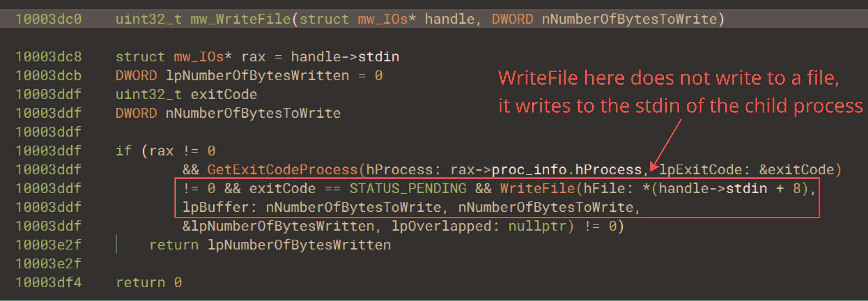Click mw_IOs struct type in function signature
Screen dimensions: 868x301
382,19
